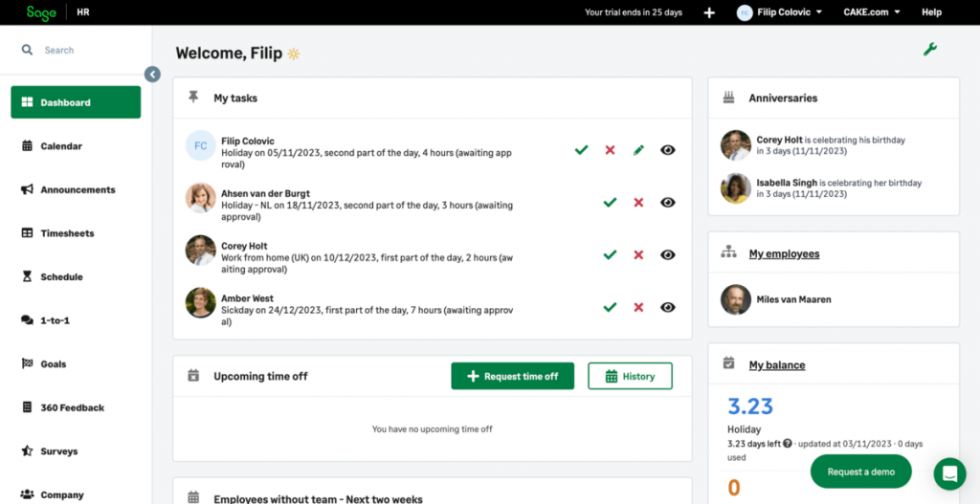Click the Request time off button
Viewport: 980px width, 504px height.
tap(513, 376)
